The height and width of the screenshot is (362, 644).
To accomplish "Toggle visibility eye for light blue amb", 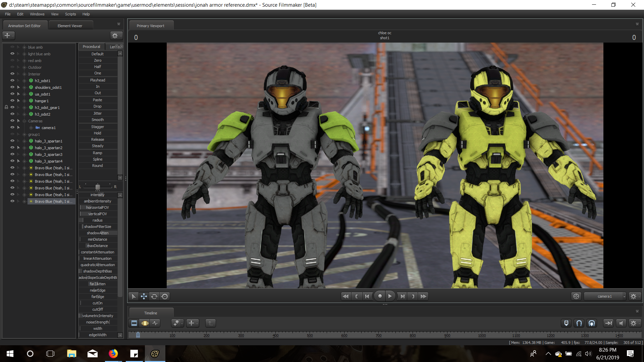I will click(12, 54).
